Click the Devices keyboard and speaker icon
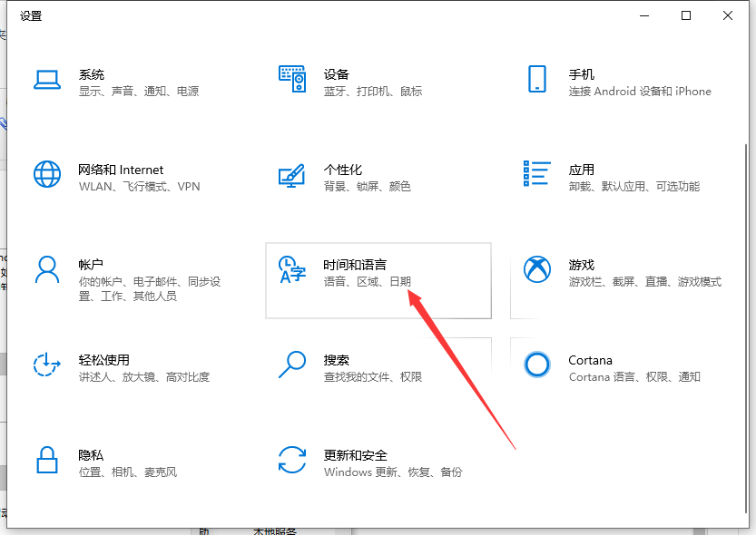The image size is (756, 535). tap(292, 80)
